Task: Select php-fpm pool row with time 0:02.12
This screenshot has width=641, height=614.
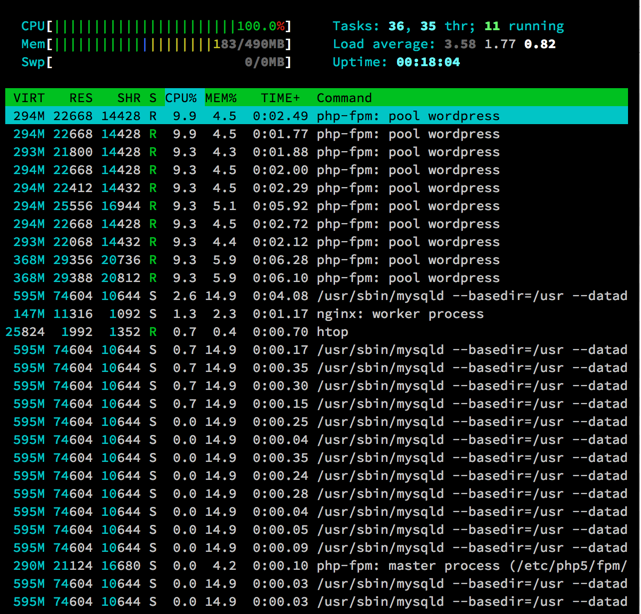Action: [316, 242]
